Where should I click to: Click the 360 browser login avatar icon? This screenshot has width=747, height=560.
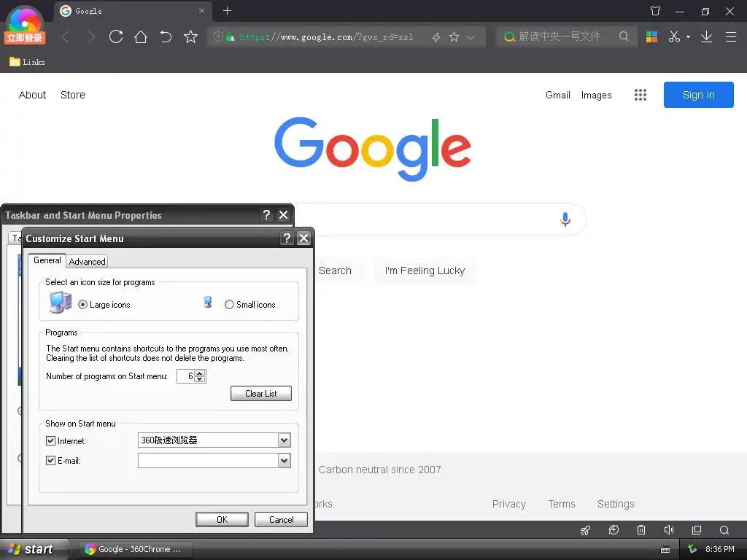click(x=25, y=25)
